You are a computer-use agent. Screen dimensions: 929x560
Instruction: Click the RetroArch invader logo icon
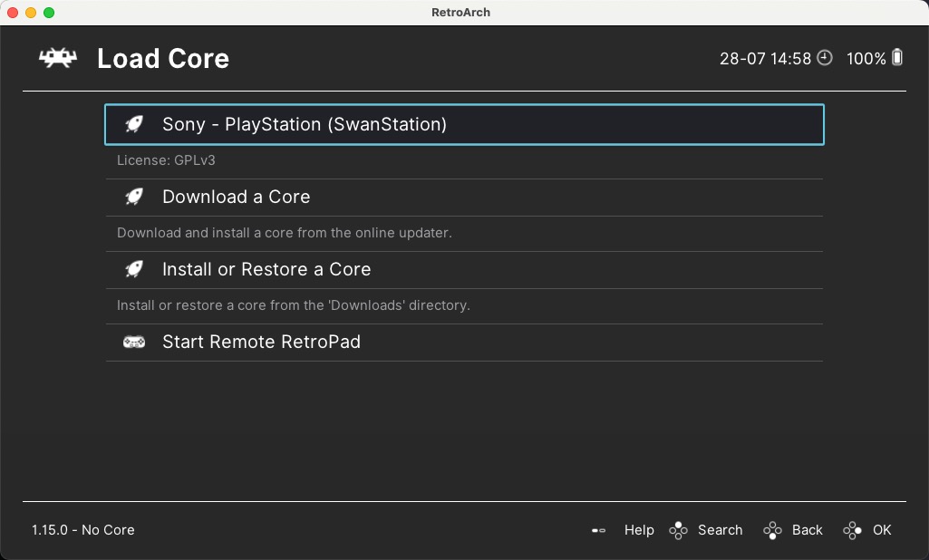56,58
